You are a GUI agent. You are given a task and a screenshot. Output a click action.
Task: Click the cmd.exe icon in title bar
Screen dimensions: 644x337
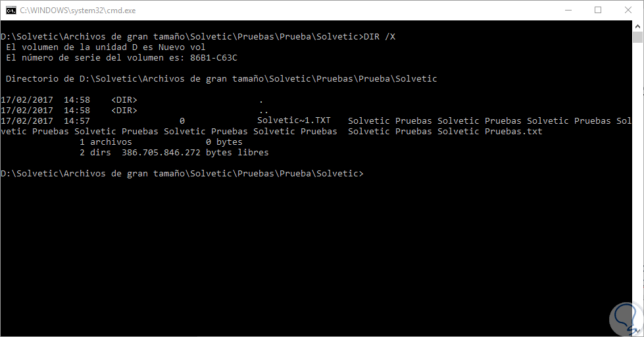[x=11, y=11]
